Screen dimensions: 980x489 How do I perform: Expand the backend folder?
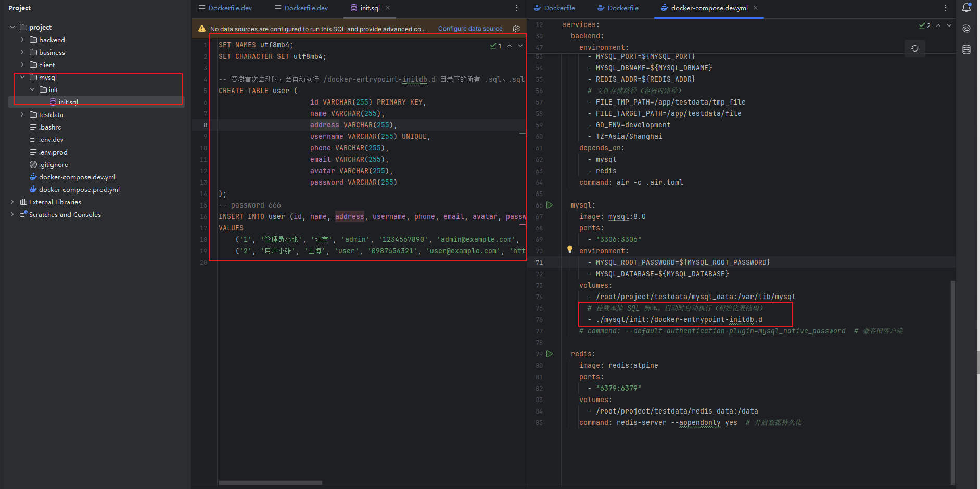tap(22, 40)
